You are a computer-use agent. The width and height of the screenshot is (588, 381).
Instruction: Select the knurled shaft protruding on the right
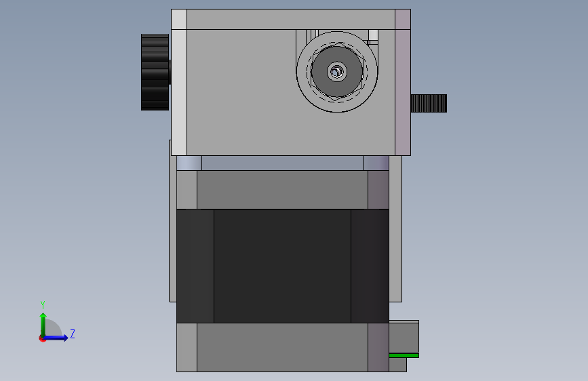point(429,103)
